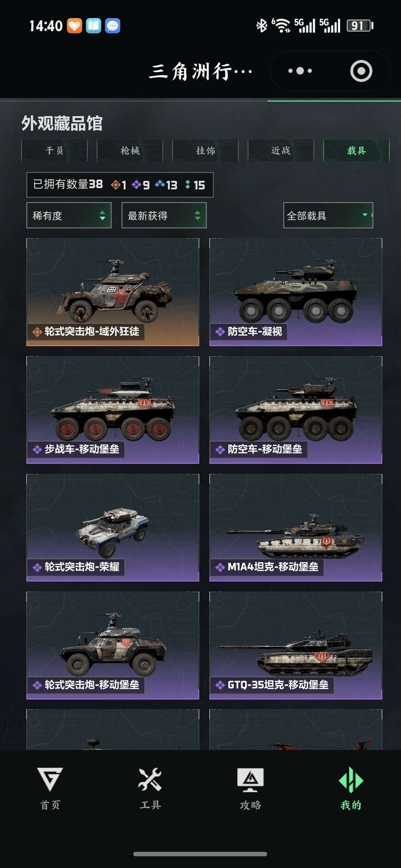401x868 pixels.
Task: Expand the 最新获得 sort dropdown
Action: [164, 215]
